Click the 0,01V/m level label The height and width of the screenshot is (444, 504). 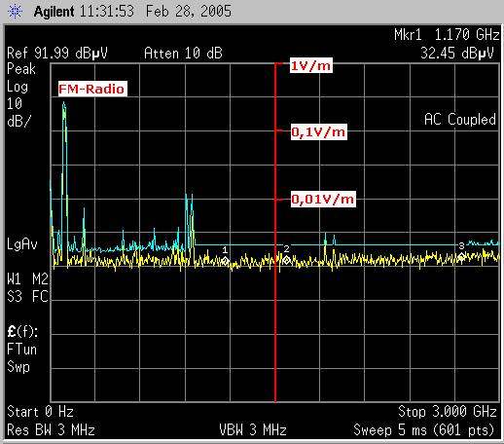[x=323, y=199]
